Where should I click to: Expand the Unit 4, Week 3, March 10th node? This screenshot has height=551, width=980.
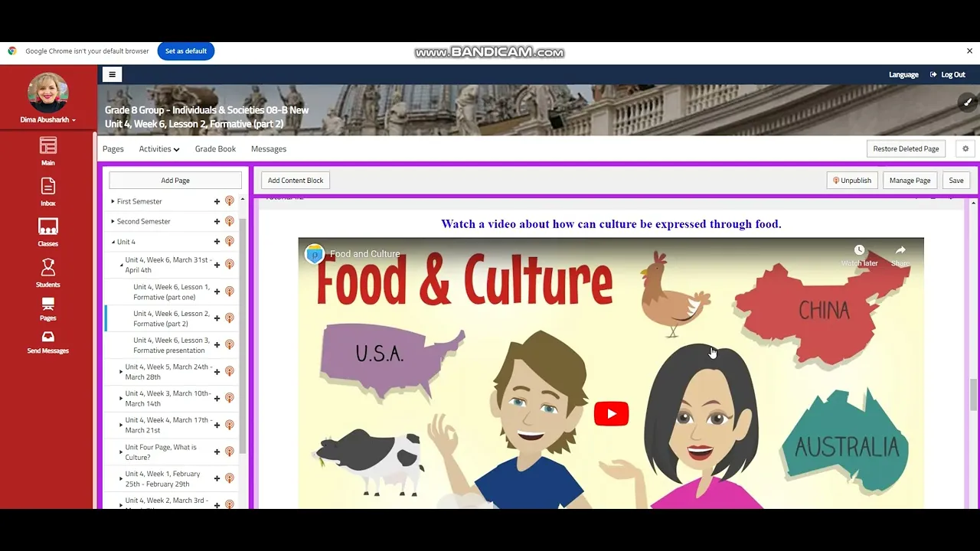(121, 399)
